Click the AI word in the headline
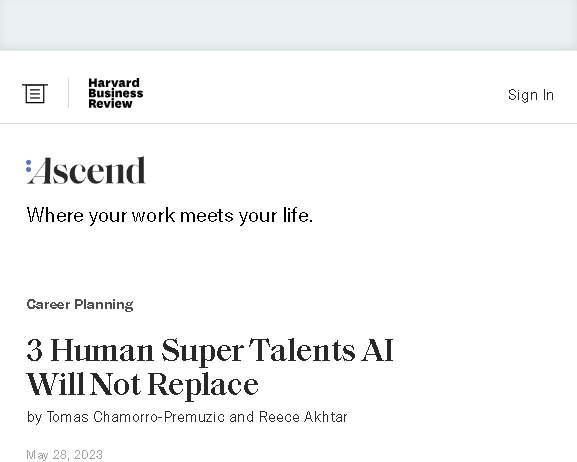Viewport: 577px width, 462px height. coord(377,350)
